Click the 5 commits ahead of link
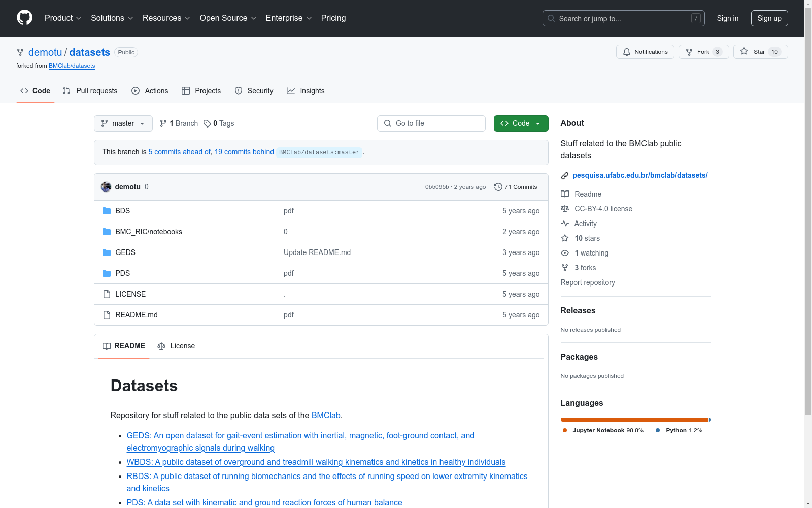Viewport: 812px width, 508px height. pos(179,152)
